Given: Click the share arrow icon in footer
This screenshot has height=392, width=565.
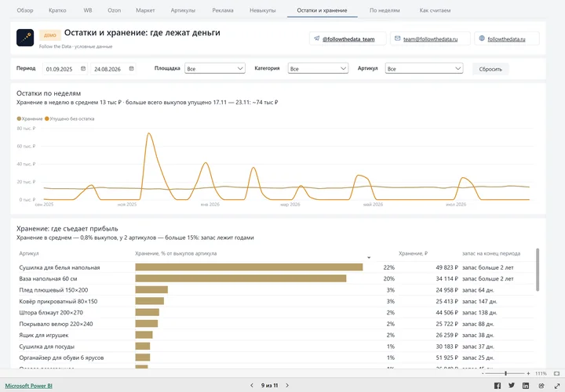Looking at the screenshot, I should click(x=541, y=386).
